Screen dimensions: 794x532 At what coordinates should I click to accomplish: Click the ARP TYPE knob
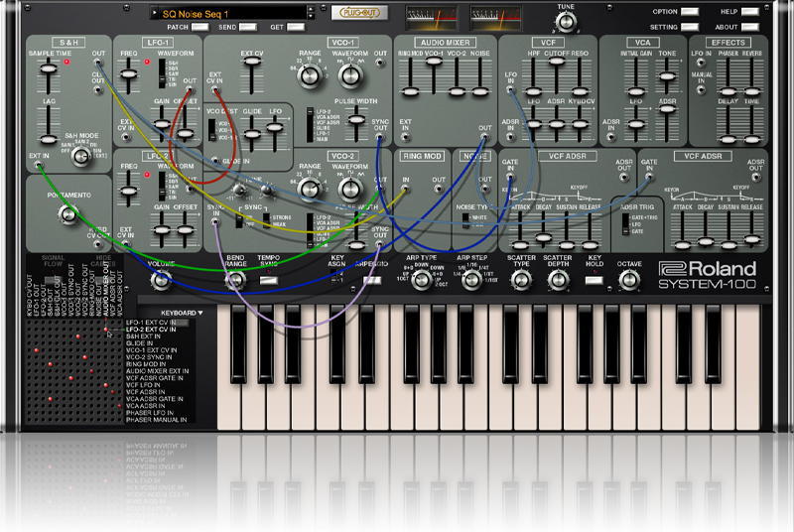[421, 280]
